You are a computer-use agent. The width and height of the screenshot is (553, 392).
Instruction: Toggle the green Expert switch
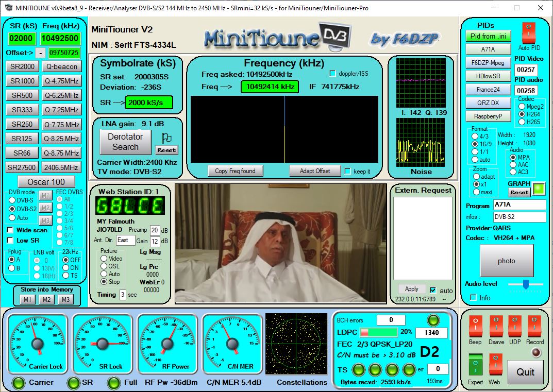(x=475, y=364)
